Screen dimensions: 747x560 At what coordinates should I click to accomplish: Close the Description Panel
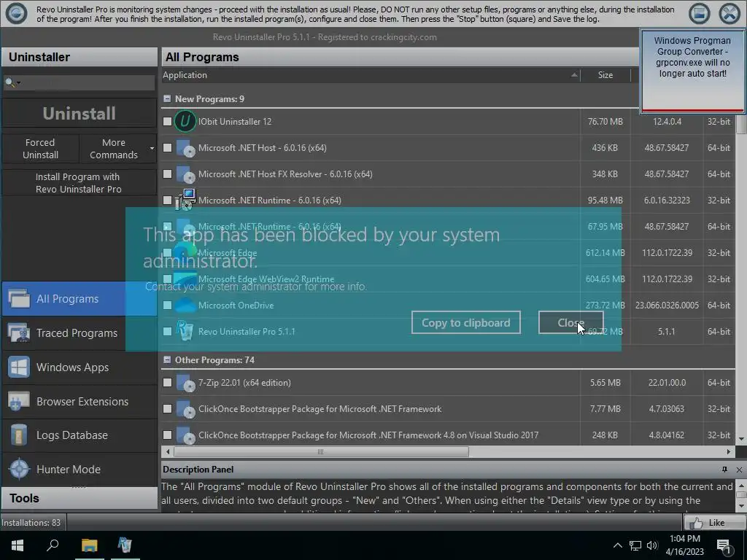[739, 470]
